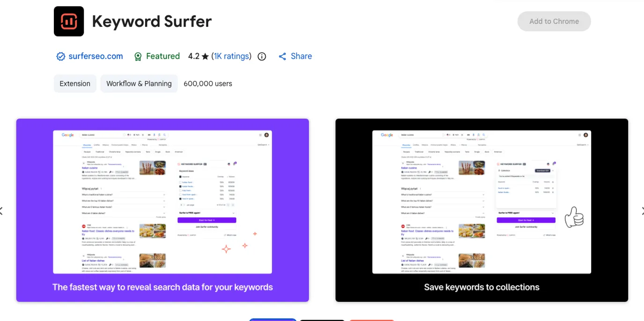Click the Google logo in the black slide

[387, 135]
